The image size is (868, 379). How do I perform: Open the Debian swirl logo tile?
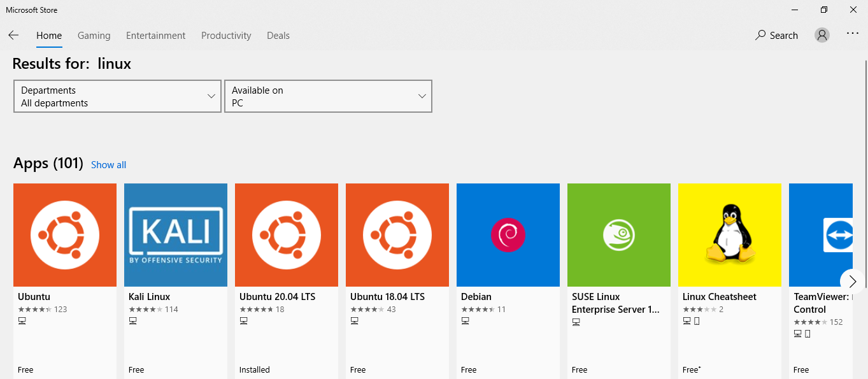click(x=508, y=235)
